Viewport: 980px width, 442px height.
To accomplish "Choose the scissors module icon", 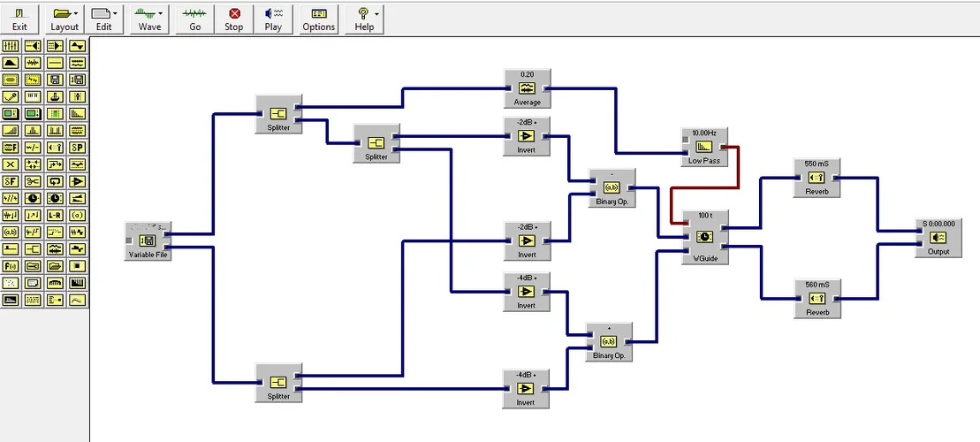I will [x=33, y=181].
